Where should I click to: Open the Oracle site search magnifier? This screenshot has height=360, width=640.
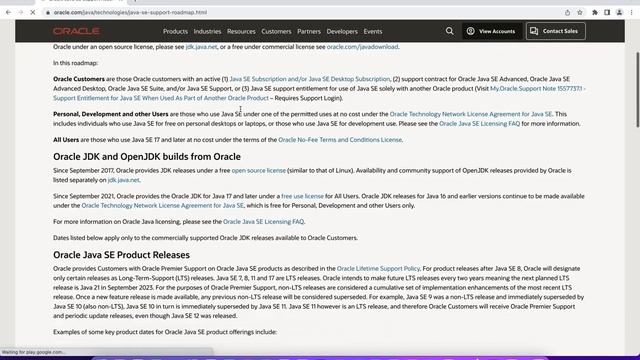449,31
